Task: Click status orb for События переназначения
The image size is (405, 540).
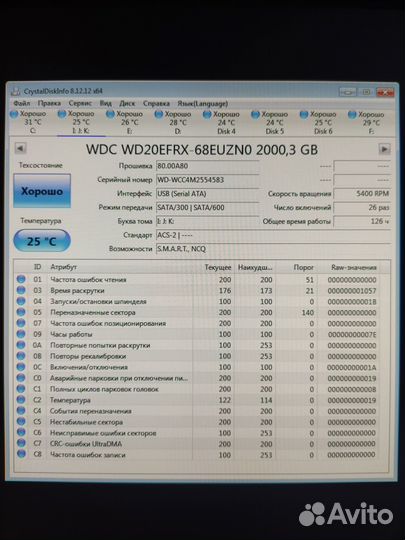Action: [21, 411]
